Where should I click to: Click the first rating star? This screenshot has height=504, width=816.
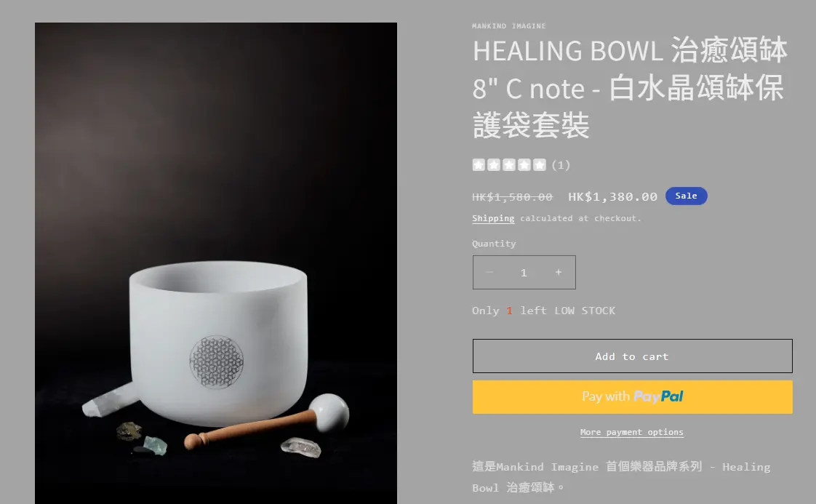(479, 165)
